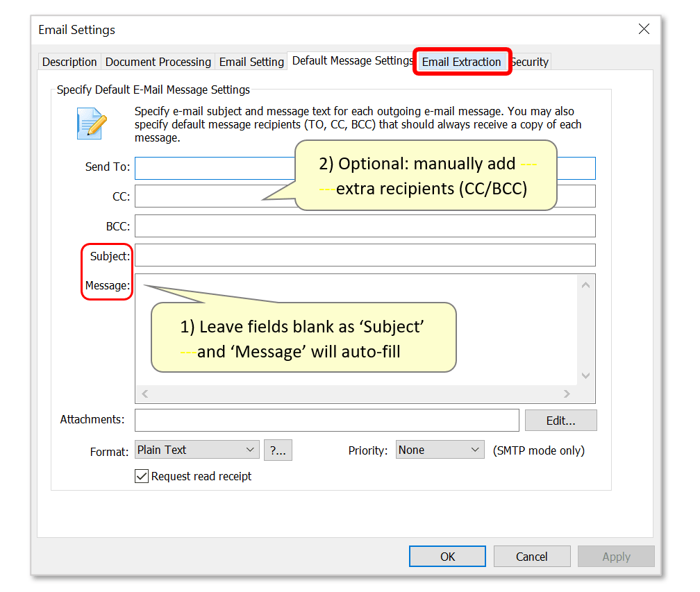Click OK to confirm settings
Viewport: 700px width, 592px height.
pos(447,556)
